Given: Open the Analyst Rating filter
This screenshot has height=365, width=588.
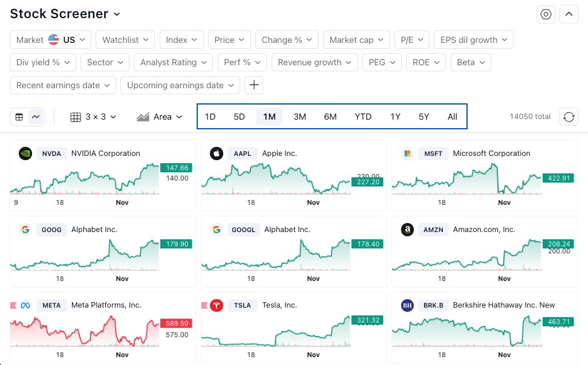Looking at the screenshot, I should (173, 62).
